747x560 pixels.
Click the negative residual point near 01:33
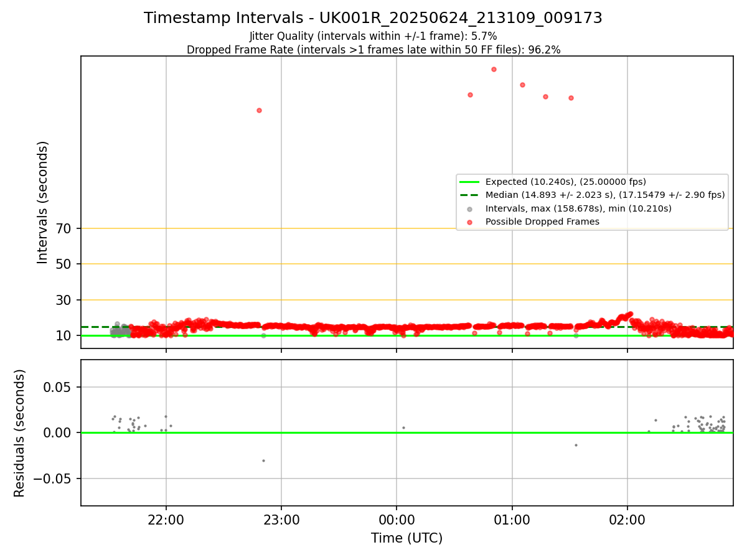click(576, 445)
